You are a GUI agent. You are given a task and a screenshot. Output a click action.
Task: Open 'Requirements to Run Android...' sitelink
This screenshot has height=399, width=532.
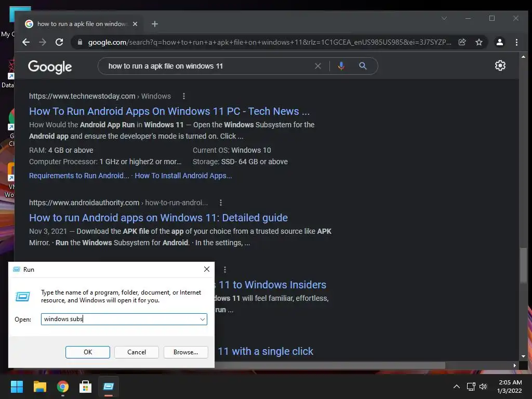tap(79, 176)
